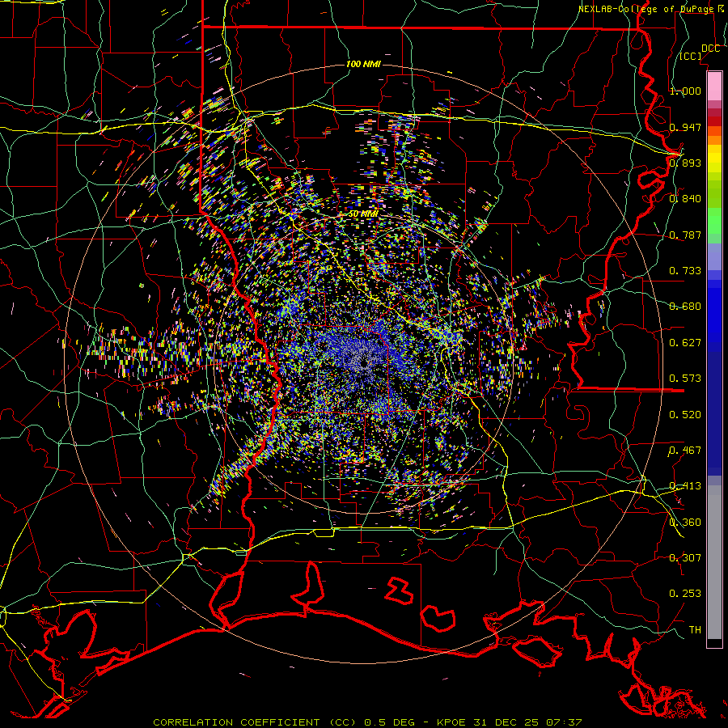Select the 0.627 legend value
728x728 pixels.
pyautogui.click(x=685, y=343)
